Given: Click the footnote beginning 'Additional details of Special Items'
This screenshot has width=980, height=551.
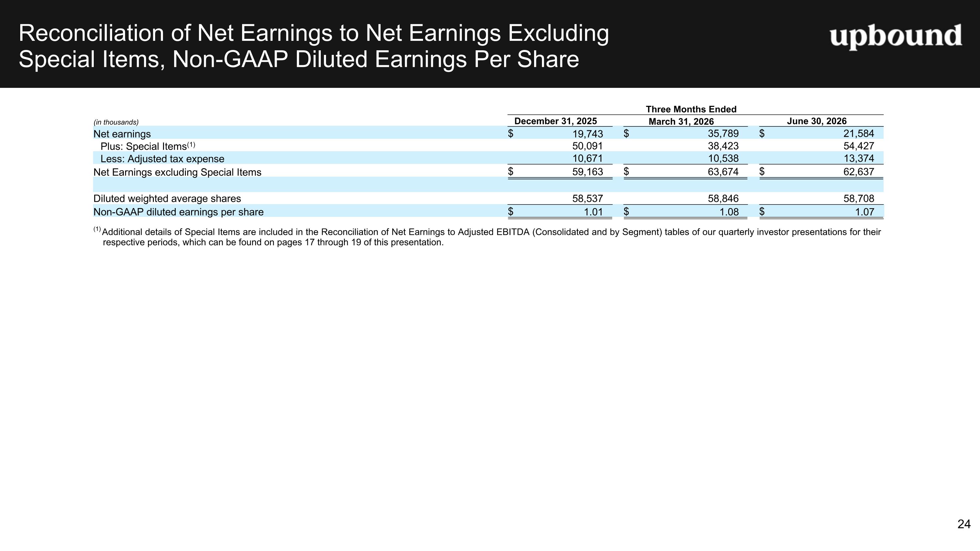Looking at the screenshot, I should [x=487, y=237].
